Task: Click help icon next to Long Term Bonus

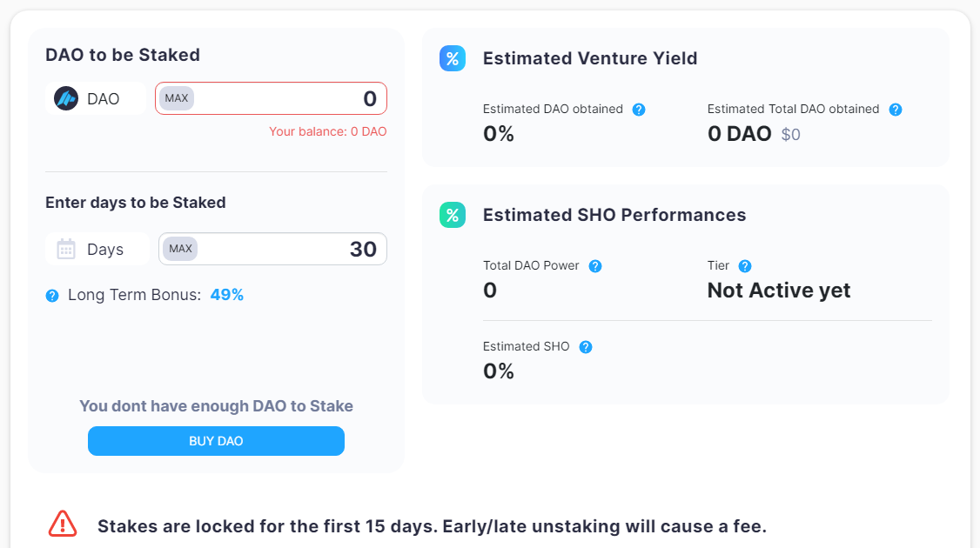Action: pos(52,296)
